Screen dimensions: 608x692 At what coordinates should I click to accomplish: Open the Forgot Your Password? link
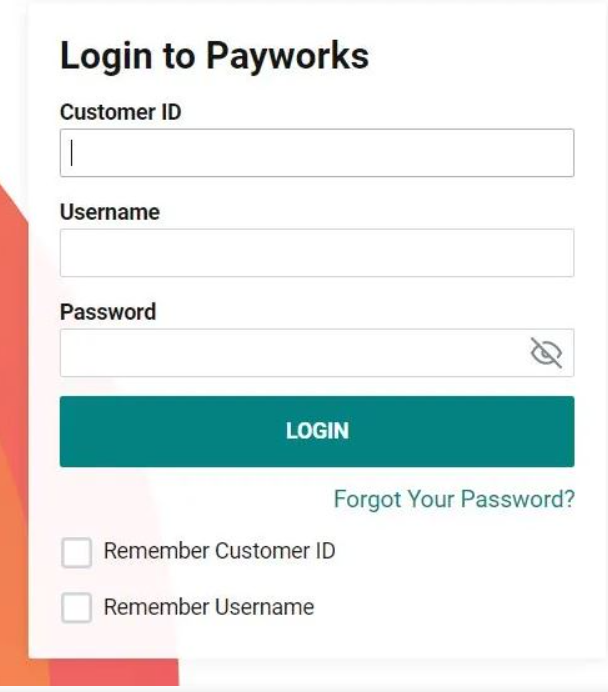454,500
